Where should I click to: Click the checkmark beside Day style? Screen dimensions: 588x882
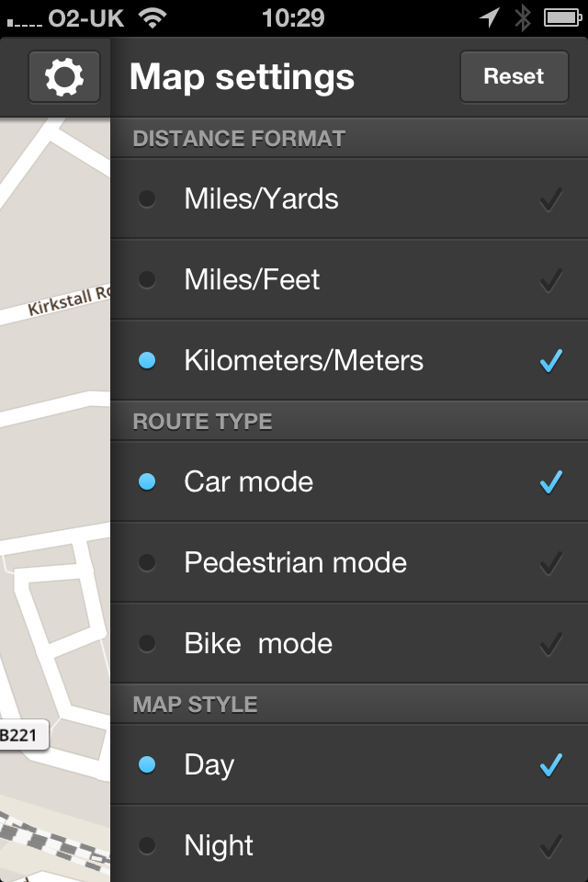click(549, 763)
